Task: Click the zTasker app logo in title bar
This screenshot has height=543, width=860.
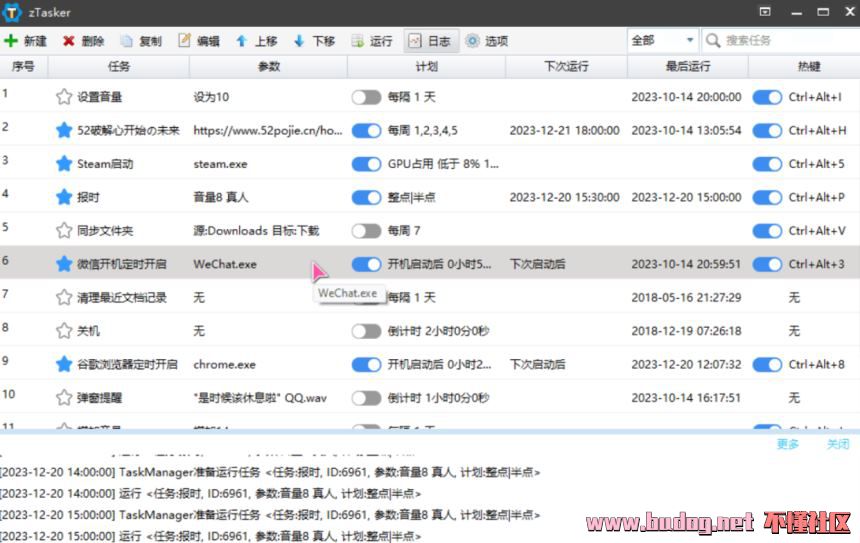Action: point(12,12)
